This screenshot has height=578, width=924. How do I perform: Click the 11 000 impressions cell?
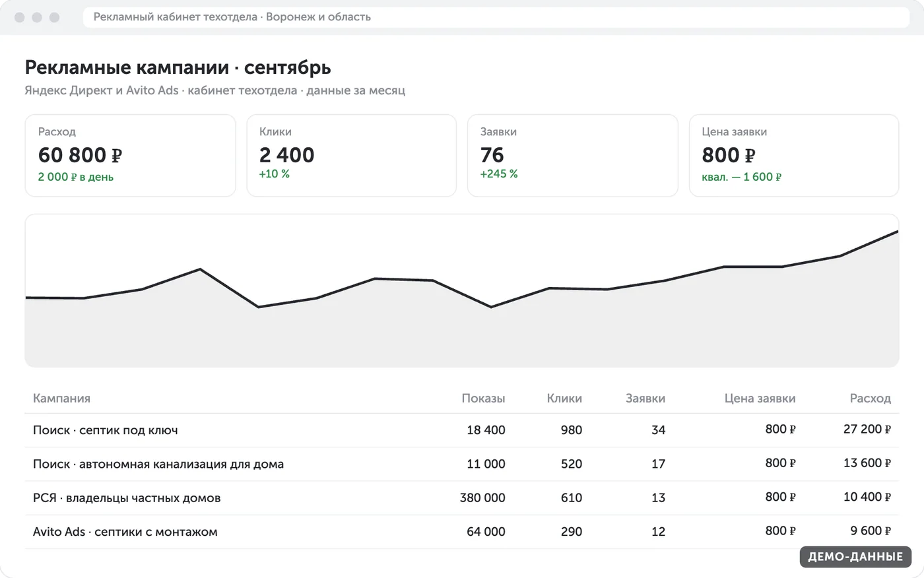pyautogui.click(x=486, y=464)
